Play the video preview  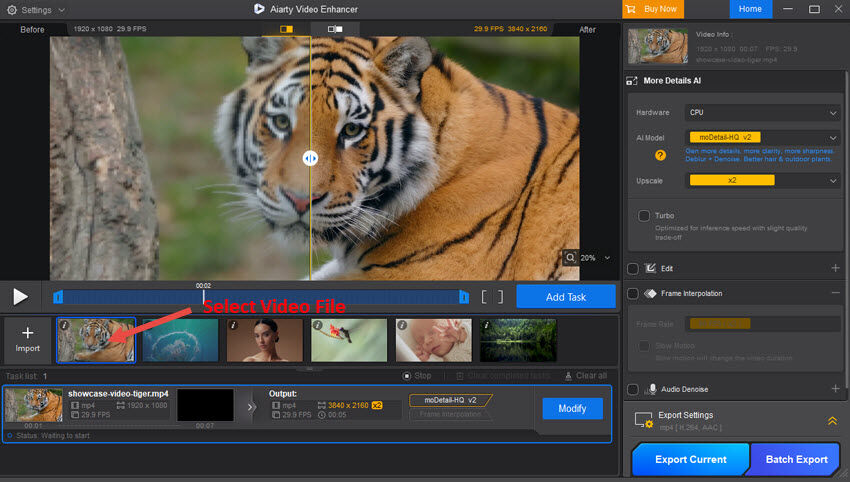tap(20, 296)
